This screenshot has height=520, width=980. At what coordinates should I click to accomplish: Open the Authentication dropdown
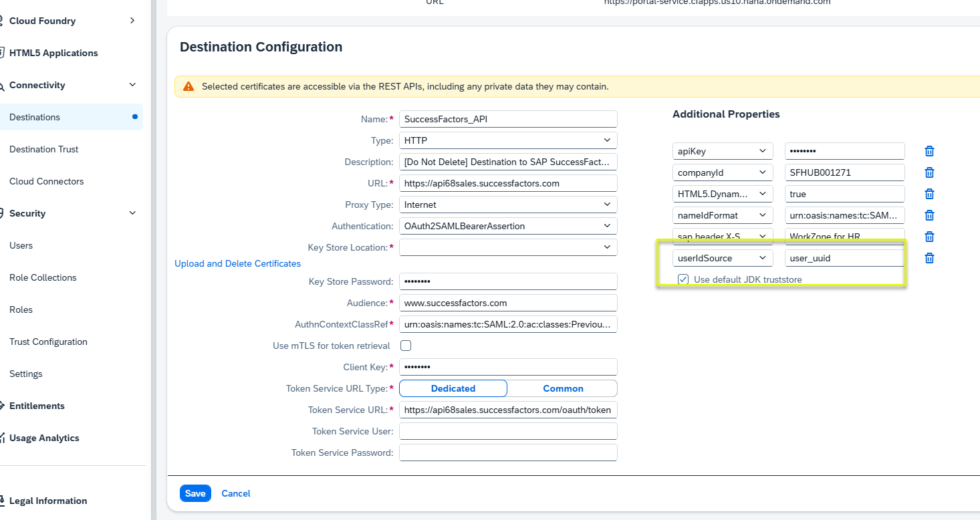[508, 226]
